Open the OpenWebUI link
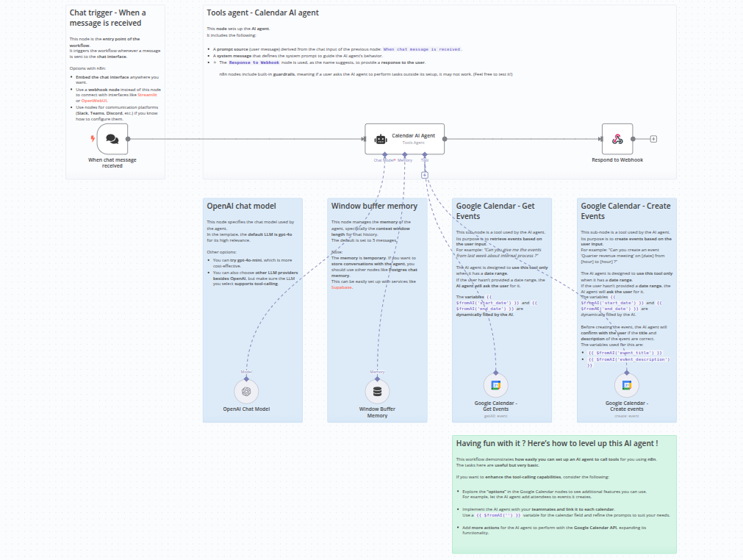The height and width of the screenshot is (560, 743). click(x=94, y=101)
